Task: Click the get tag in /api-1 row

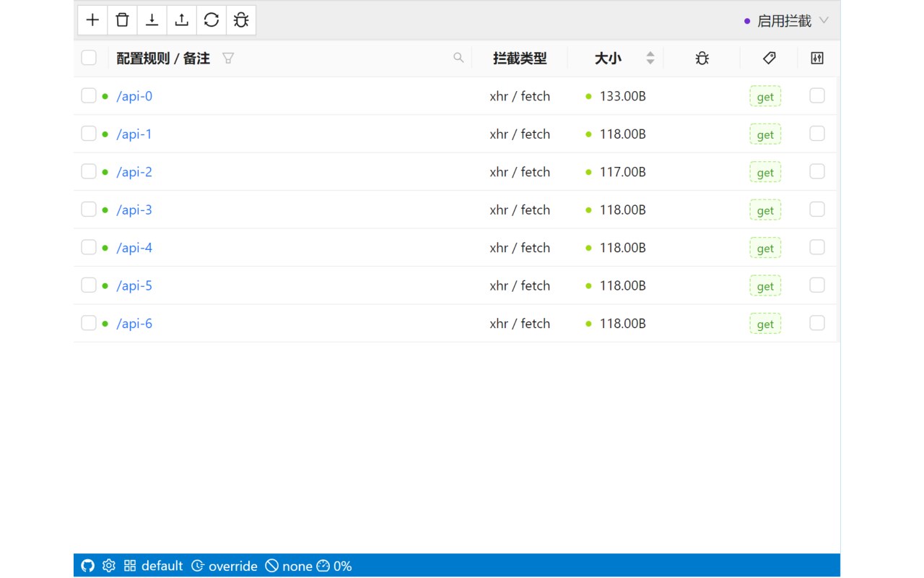Action: (x=765, y=134)
